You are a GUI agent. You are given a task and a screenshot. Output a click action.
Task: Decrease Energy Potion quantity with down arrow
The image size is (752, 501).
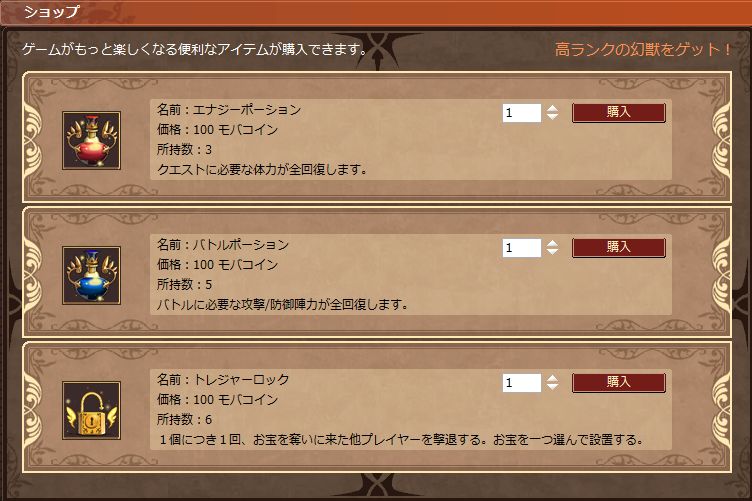tap(552, 118)
